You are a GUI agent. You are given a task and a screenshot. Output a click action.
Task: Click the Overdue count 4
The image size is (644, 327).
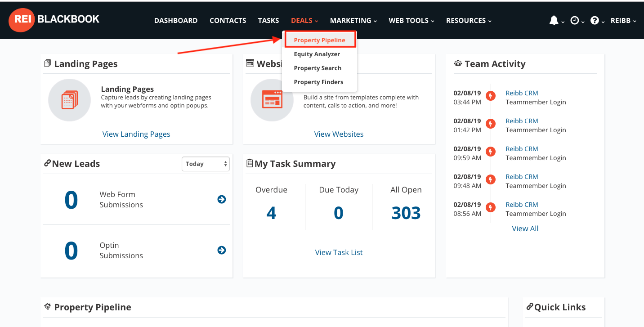pyautogui.click(x=271, y=213)
